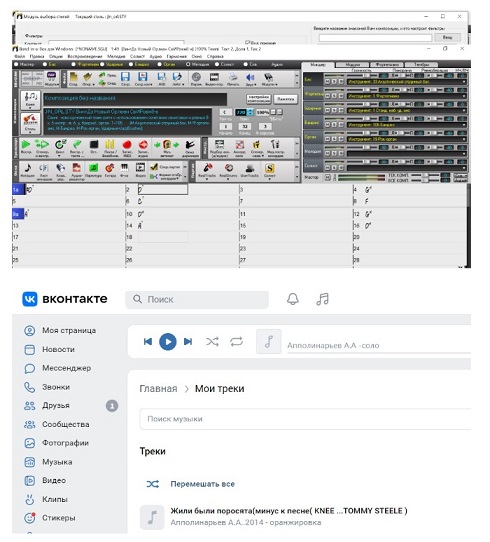The height and width of the screenshot is (542, 490).
Task: Click the green Play button in Band-in-a-Box
Action: point(26,144)
